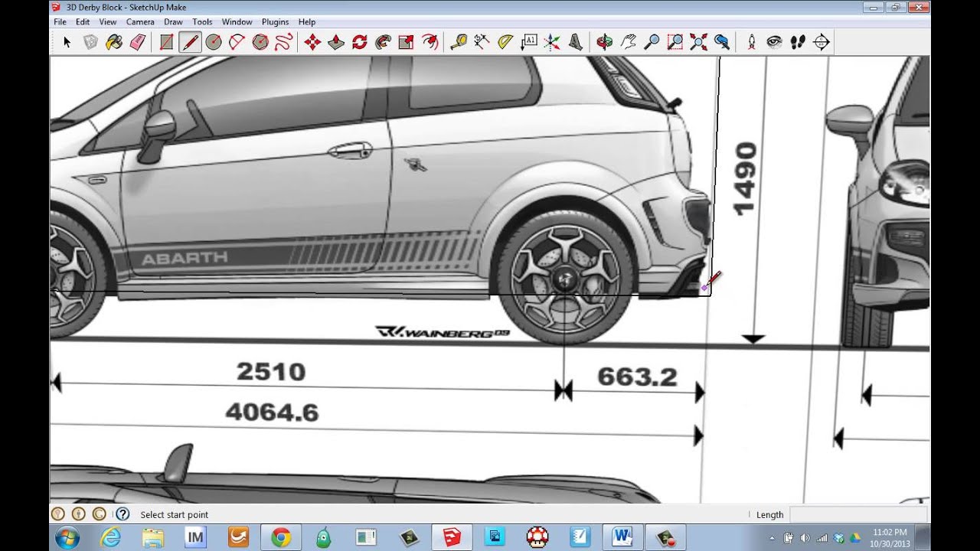
Task: Open the Window menu
Action: tap(237, 22)
